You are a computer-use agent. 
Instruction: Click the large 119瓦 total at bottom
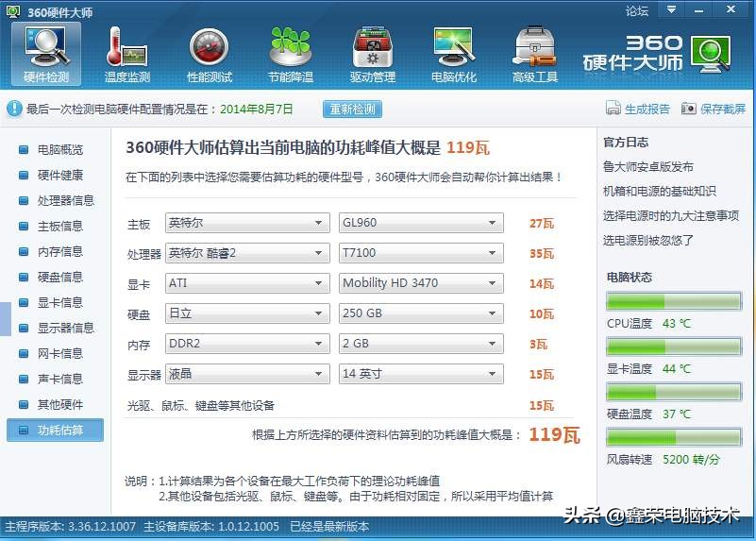click(x=554, y=435)
